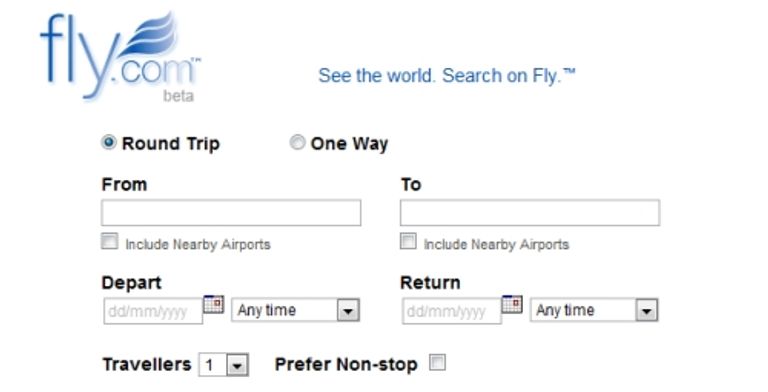Viewport: 768px width, 392px height.
Task: Click the From airport input field
Action: pyautogui.click(x=231, y=213)
